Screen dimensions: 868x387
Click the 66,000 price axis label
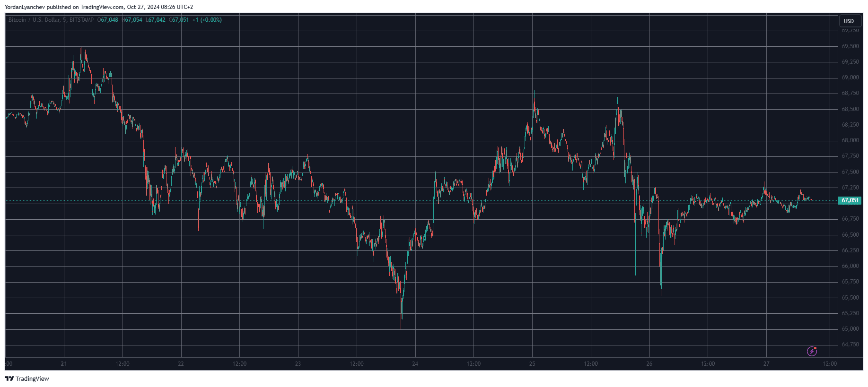pos(850,266)
